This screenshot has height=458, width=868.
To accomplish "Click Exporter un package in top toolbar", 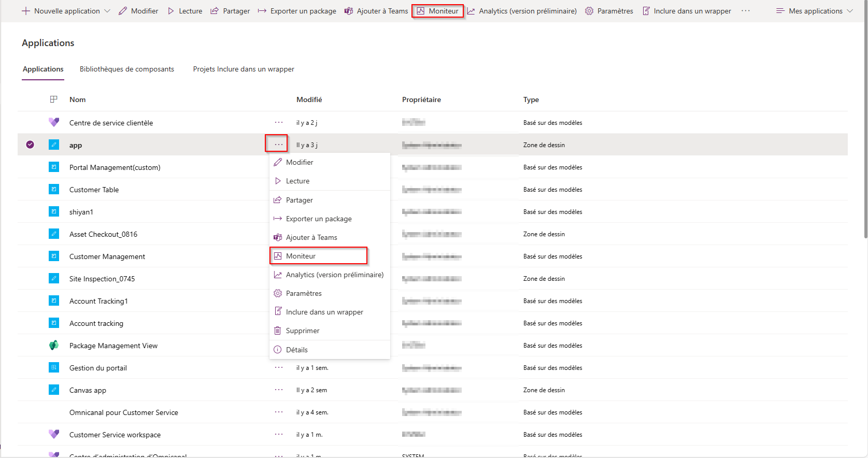I will coord(297,11).
